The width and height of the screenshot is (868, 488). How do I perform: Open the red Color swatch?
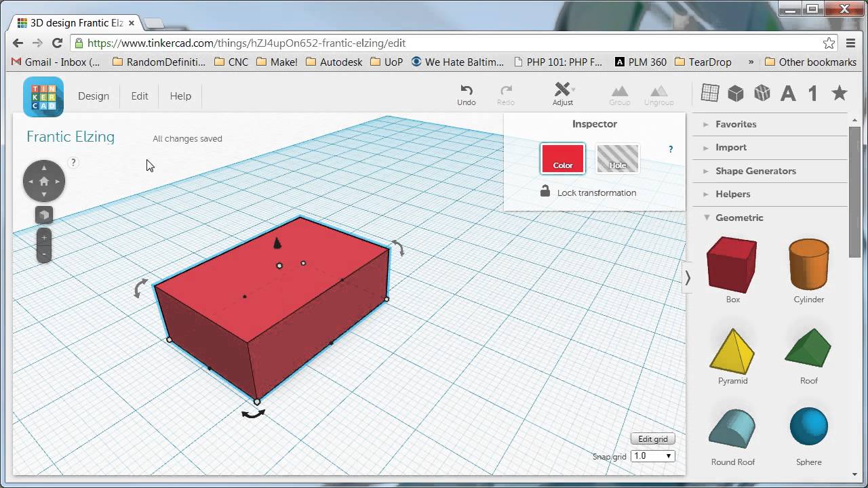tap(562, 159)
